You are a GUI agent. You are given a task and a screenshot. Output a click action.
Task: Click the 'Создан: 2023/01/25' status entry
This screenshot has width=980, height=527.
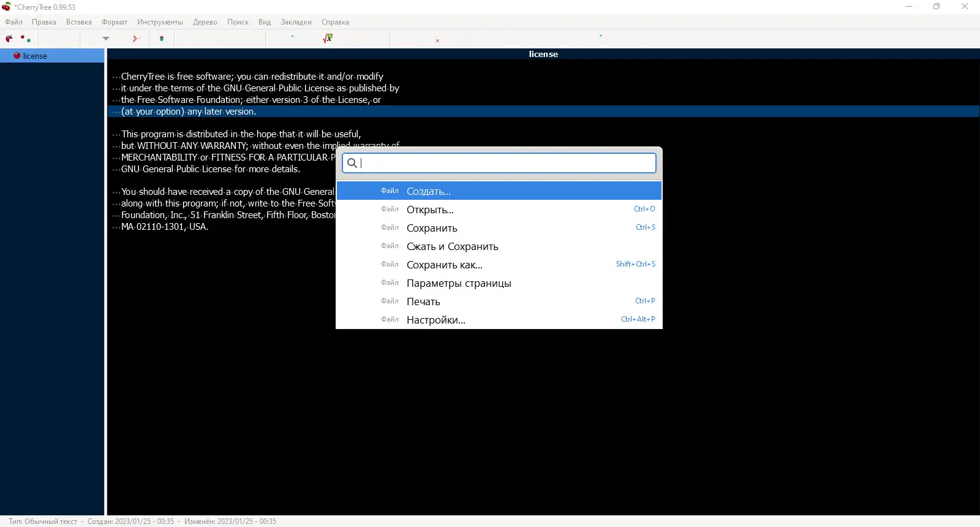coord(130,521)
